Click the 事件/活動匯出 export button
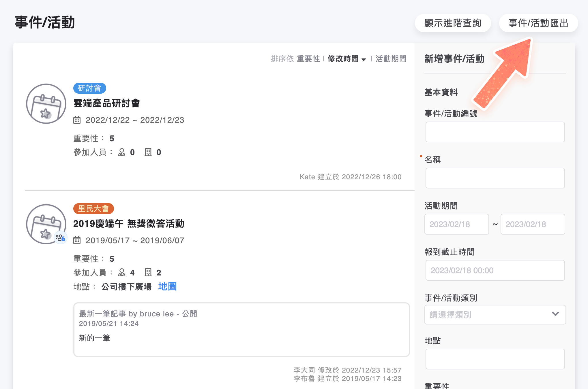The width and height of the screenshot is (588, 389). [x=538, y=23]
